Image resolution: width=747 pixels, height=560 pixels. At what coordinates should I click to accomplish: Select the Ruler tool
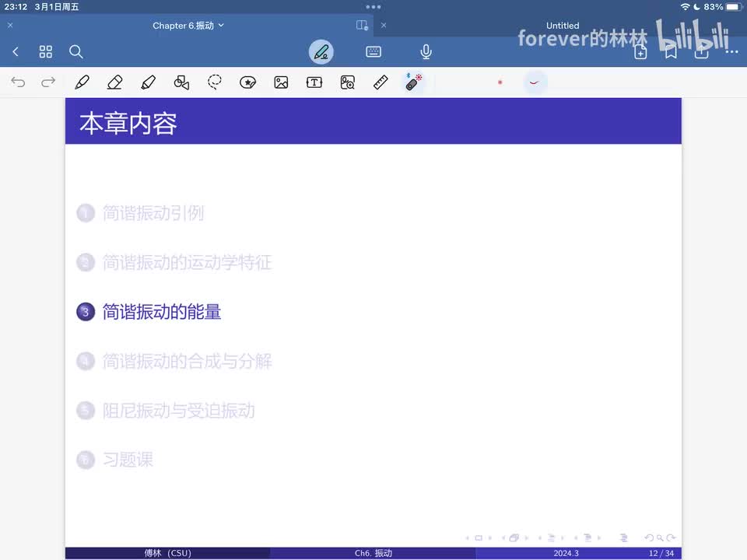pyautogui.click(x=381, y=82)
